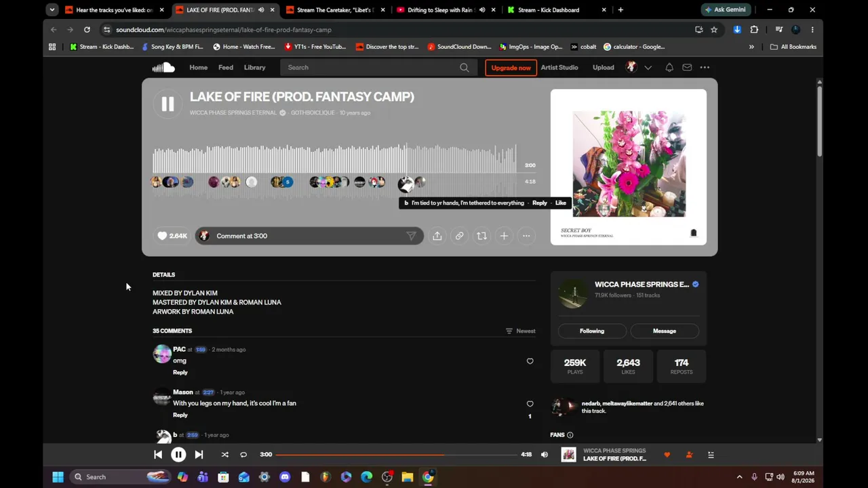868x488 pixels.
Task: Reload the page
Action: (87, 30)
